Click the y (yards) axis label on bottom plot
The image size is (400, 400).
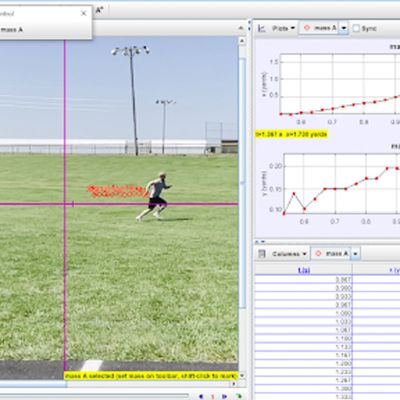point(264,184)
